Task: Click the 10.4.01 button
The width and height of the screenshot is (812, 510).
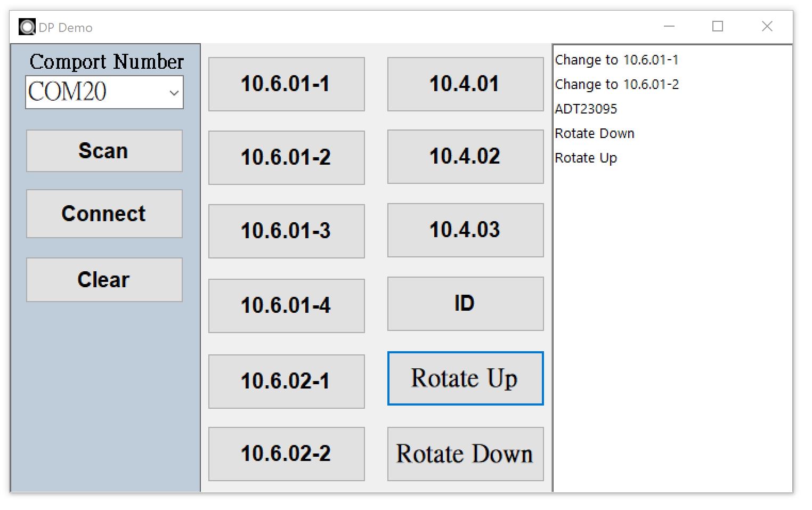Action: pyautogui.click(x=465, y=84)
